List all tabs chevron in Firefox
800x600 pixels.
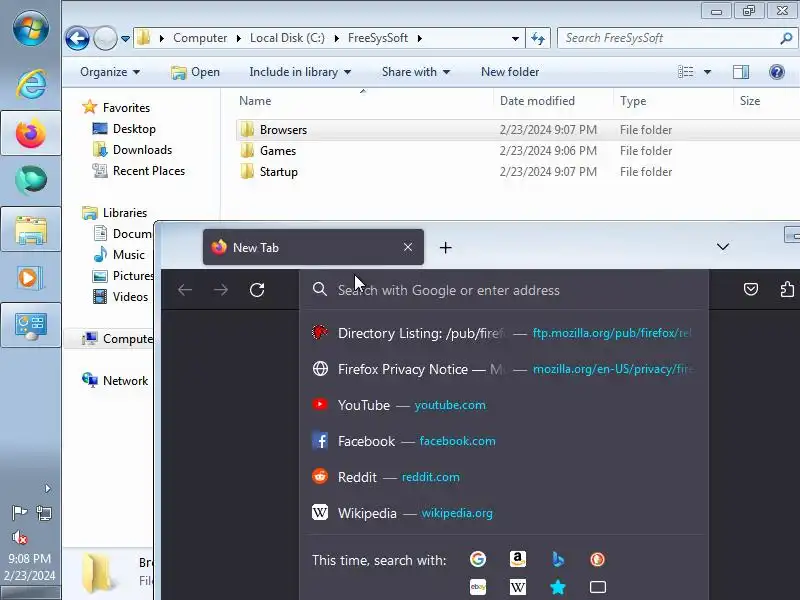point(722,247)
